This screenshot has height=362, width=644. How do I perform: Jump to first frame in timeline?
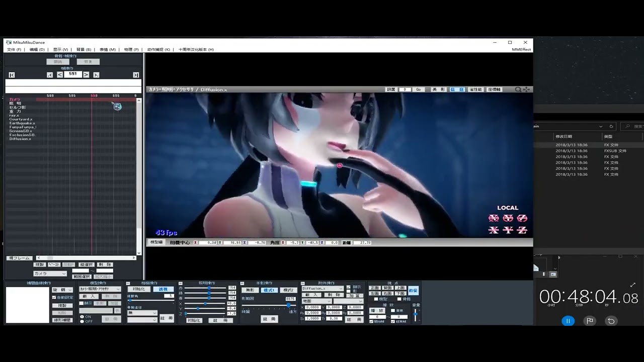point(12,75)
